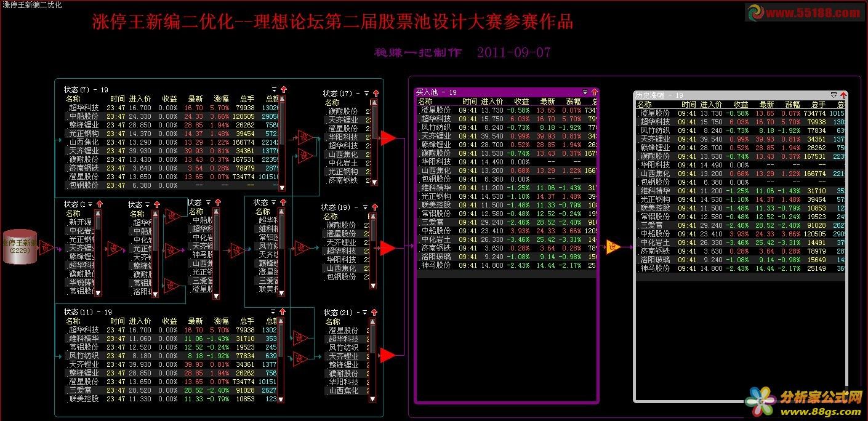Click the red up-arrow on 状态(17) panel
Screen dimensions: 868x421
[376, 94]
